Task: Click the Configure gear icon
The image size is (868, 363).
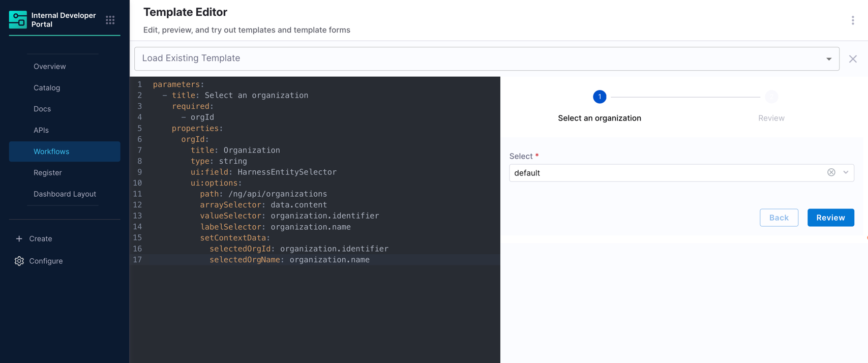Action: click(19, 261)
